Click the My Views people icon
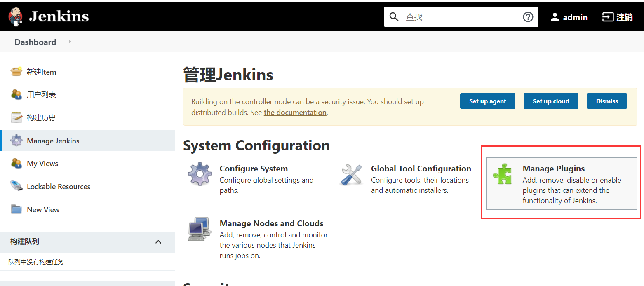The width and height of the screenshot is (644, 286). 16,163
